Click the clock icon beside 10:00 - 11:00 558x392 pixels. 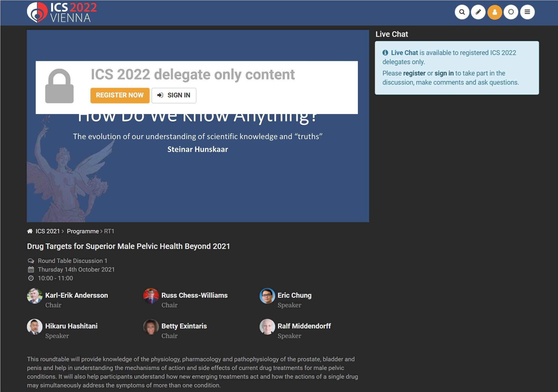tap(31, 278)
